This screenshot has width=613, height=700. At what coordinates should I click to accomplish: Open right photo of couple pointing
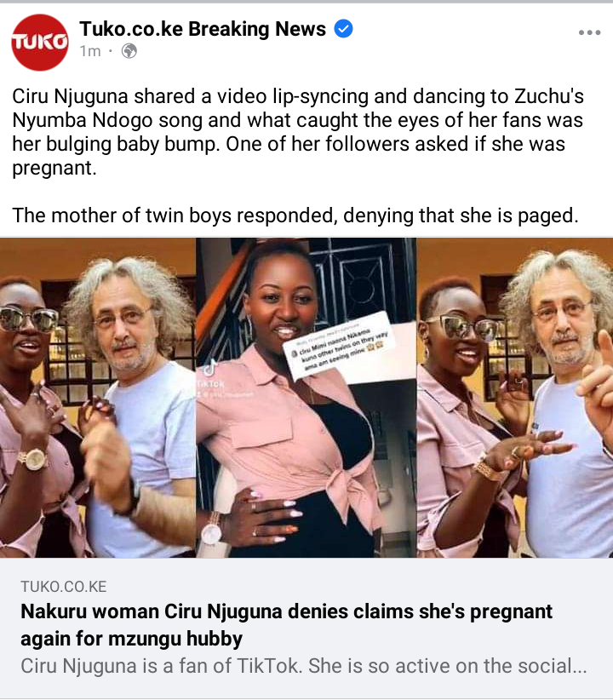(x=515, y=398)
